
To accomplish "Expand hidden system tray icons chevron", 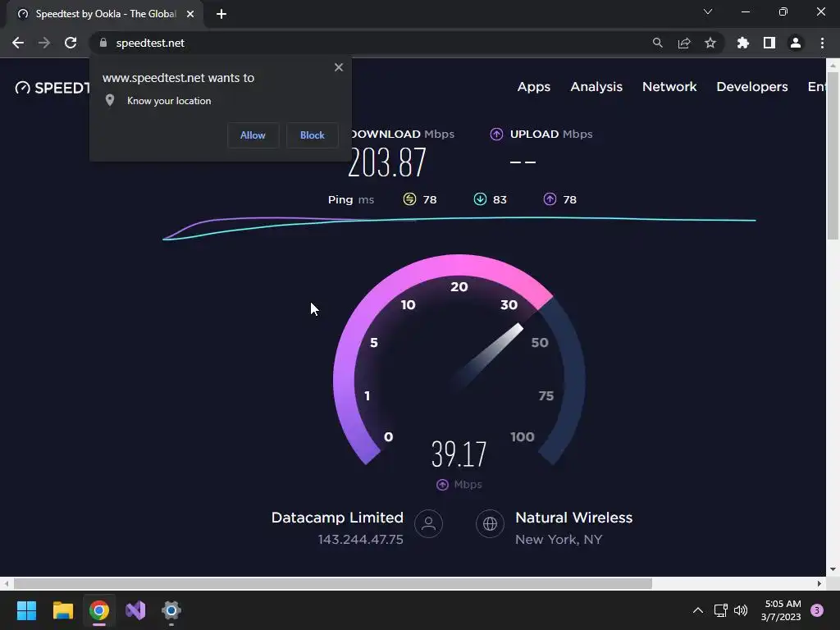I will [x=697, y=610].
